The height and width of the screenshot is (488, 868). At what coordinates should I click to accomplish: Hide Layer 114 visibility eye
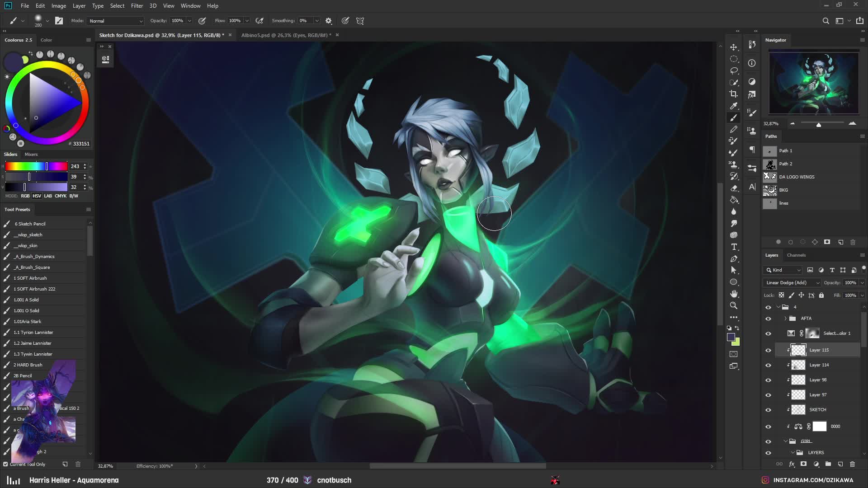point(768,365)
